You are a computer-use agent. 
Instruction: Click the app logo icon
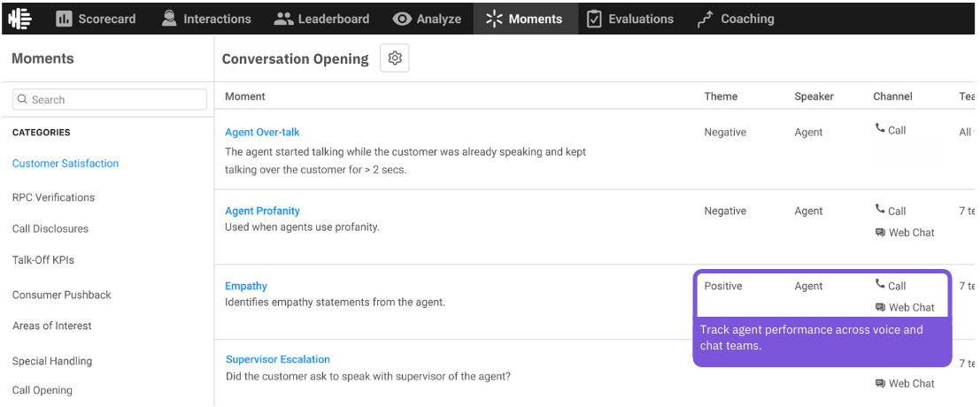[x=20, y=18]
